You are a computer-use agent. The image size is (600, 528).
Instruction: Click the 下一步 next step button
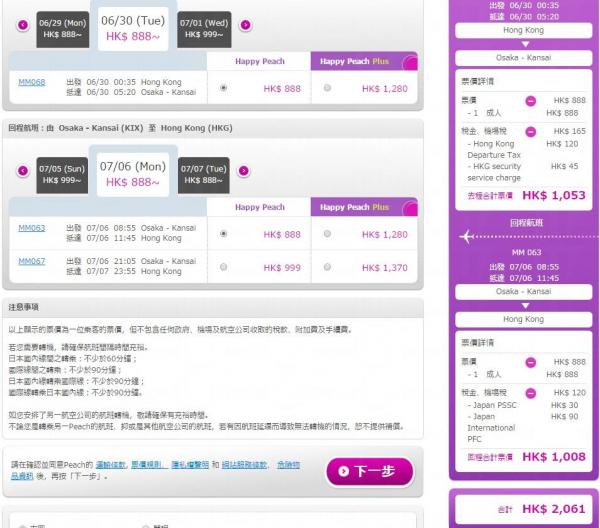point(370,472)
